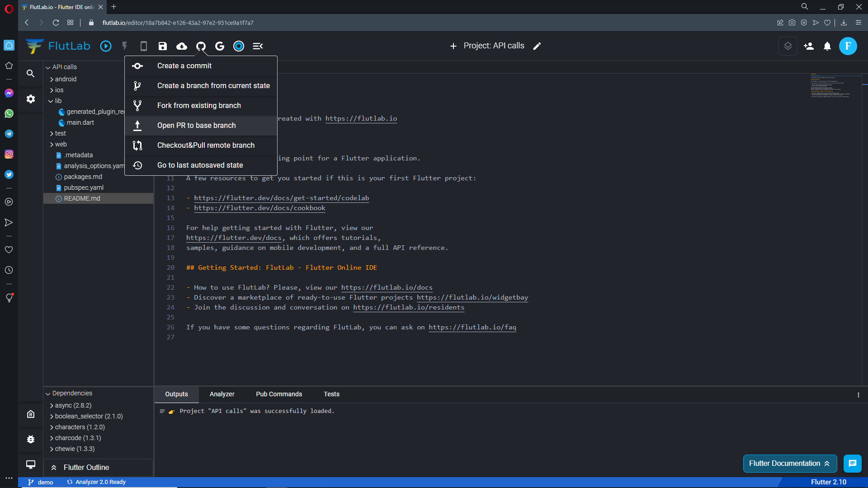Click the hot reload lightning icon
Screen dimensions: 868x488
125,46
